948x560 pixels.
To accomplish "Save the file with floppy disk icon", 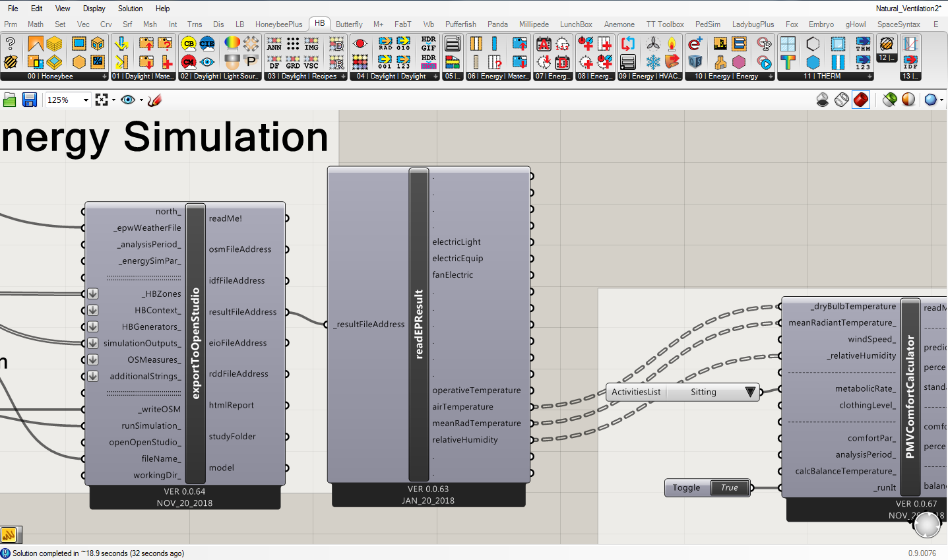I will (29, 100).
